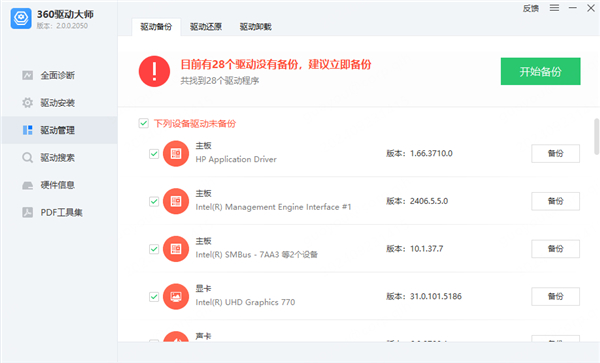Click the red exclamation warning icon
The image size is (600, 363).
(154, 72)
